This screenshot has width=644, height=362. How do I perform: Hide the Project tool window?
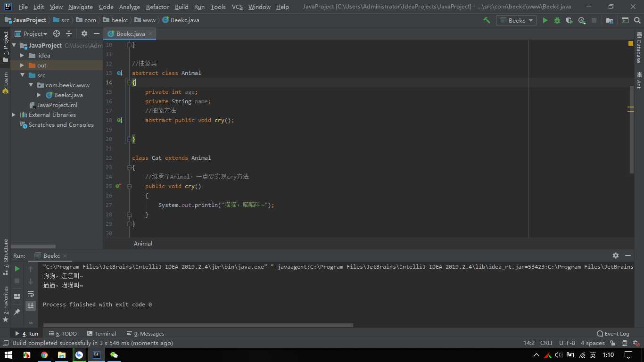pyautogui.click(x=97, y=33)
